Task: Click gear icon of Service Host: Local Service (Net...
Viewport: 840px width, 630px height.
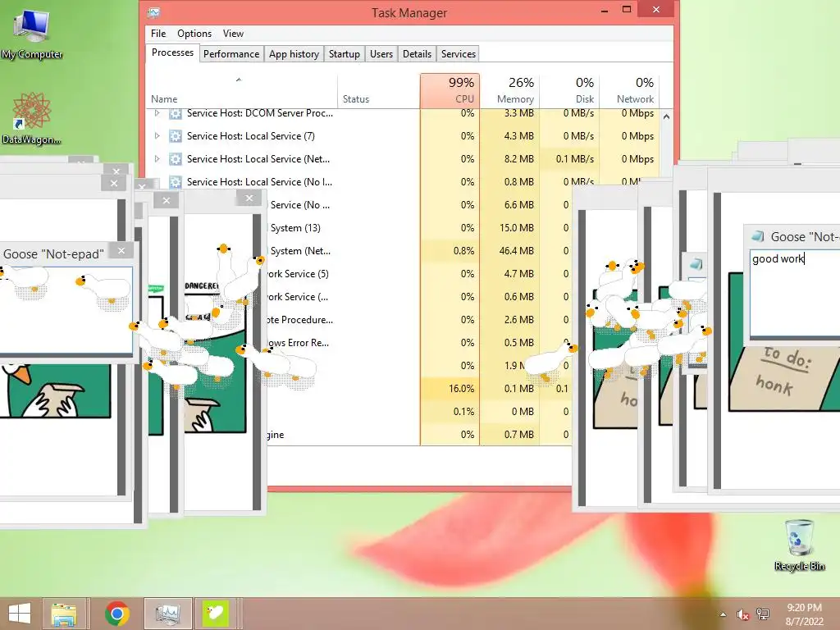Action: tap(176, 159)
